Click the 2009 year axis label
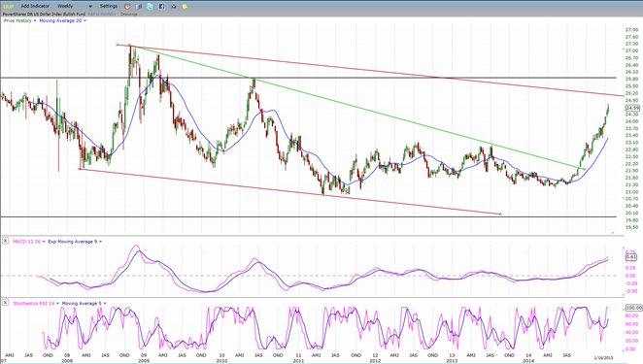643x364 pixels. pos(144,361)
